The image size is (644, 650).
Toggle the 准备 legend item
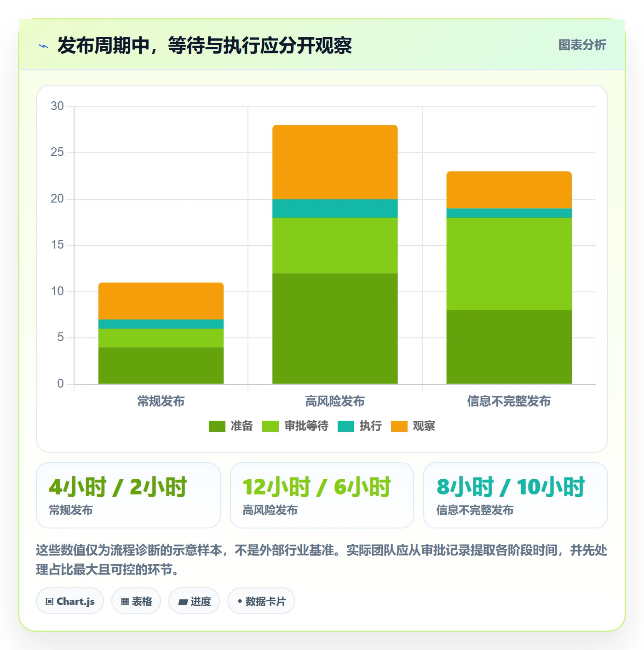(x=230, y=426)
